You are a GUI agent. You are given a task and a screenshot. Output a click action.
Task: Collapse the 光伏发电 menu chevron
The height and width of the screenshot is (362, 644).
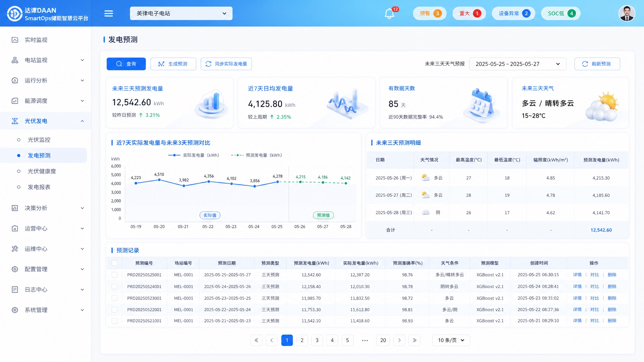tap(82, 121)
